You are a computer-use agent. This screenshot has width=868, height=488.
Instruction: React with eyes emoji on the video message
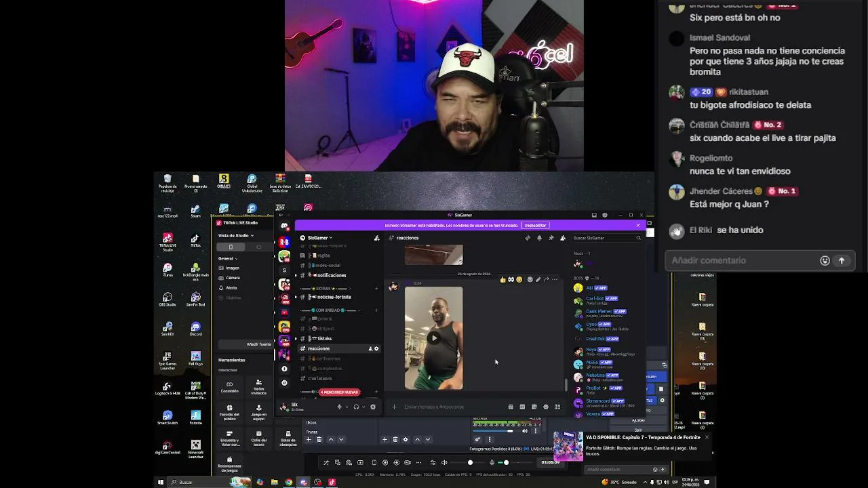pos(511,279)
